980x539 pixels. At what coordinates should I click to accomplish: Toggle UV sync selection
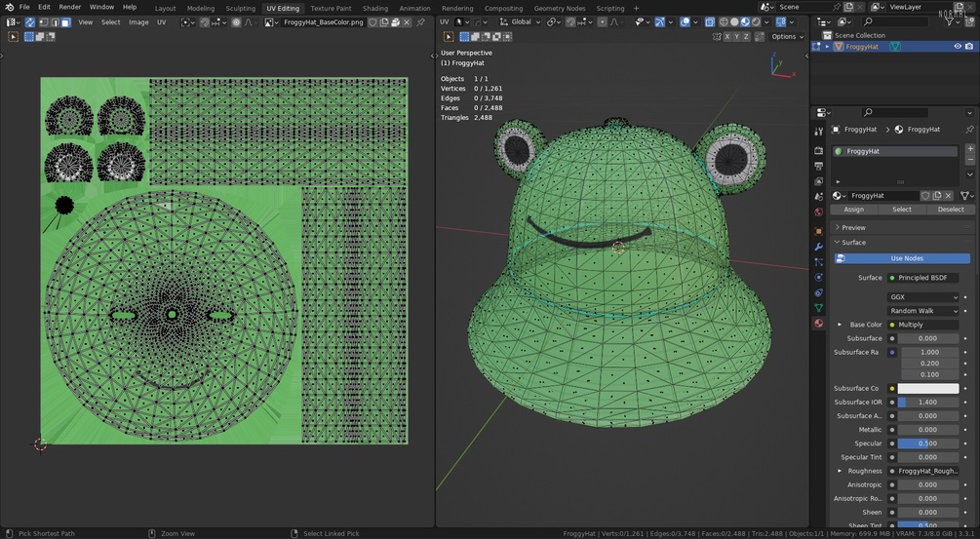pyautogui.click(x=29, y=21)
